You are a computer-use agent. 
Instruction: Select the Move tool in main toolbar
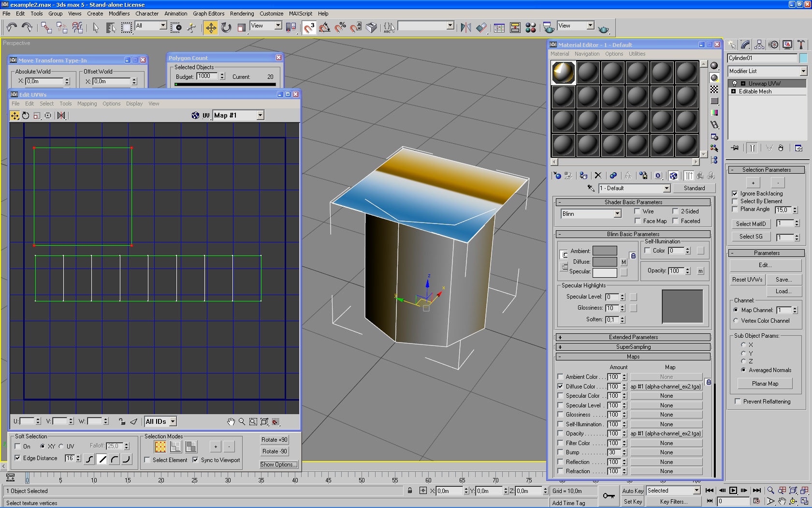click(x=211, y=28)
